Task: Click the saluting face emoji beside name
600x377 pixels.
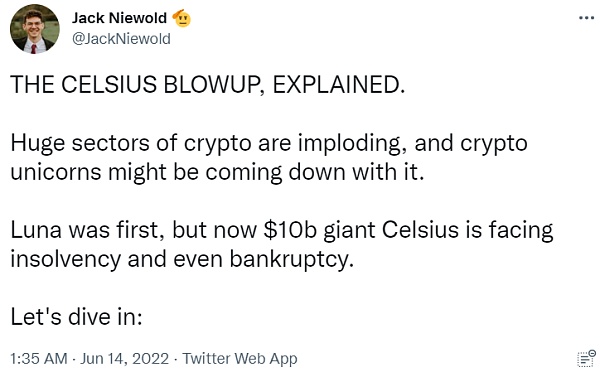Action: [x=182, y=18]
